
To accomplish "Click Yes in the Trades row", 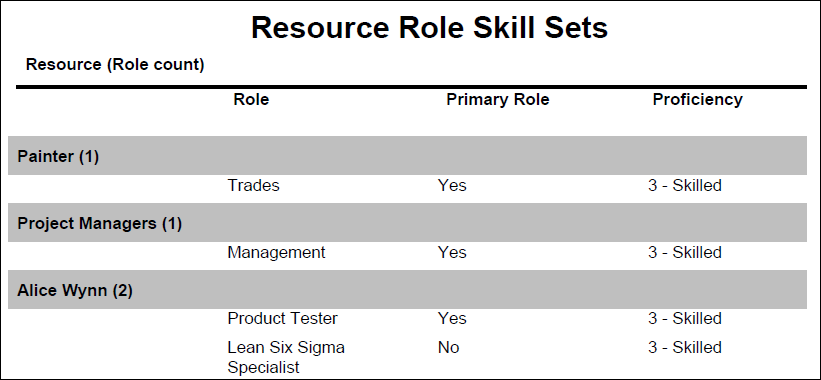I will click(452, 185).
